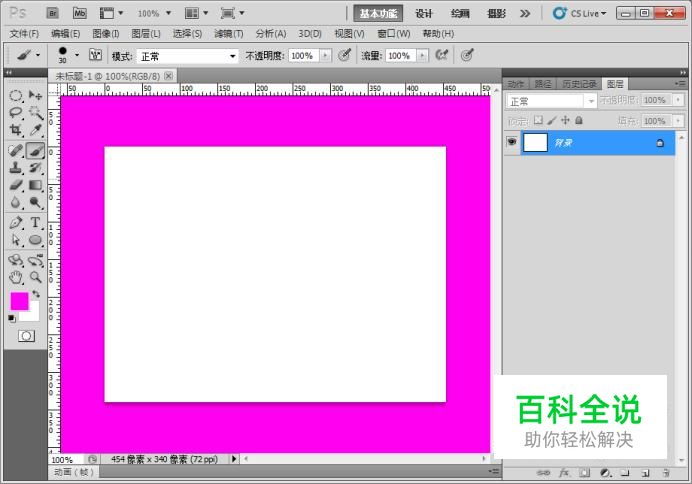Screen dimensions: 692x484
Task: Open the CS Live menu button
Action: point(579,14)
